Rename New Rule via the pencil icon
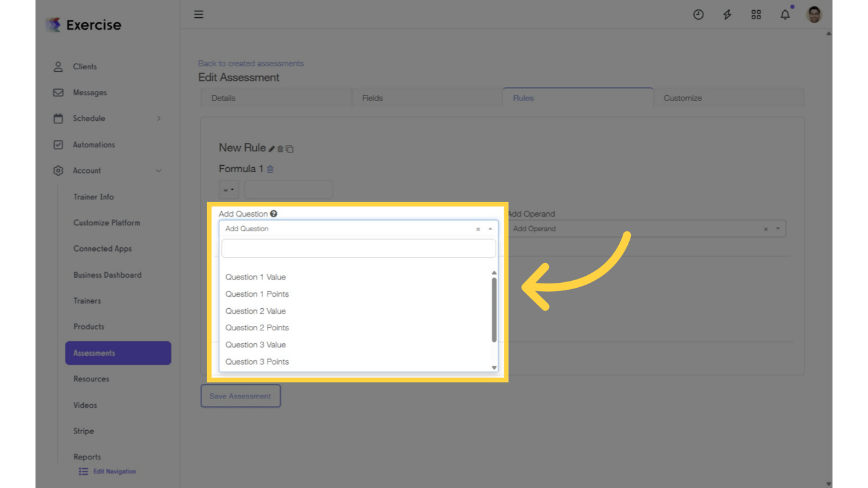868x488 pixels. [273, 148]
